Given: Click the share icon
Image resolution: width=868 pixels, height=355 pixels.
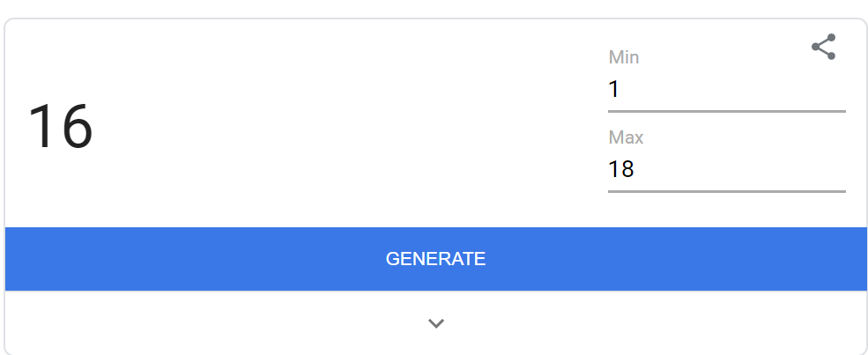Looking at the screenshot, I should coord(824,47).
